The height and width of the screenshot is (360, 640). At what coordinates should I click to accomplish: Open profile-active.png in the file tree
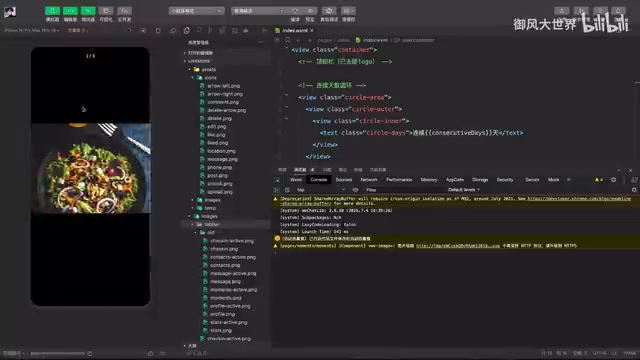pyautogui.click(x=230, y=306)
